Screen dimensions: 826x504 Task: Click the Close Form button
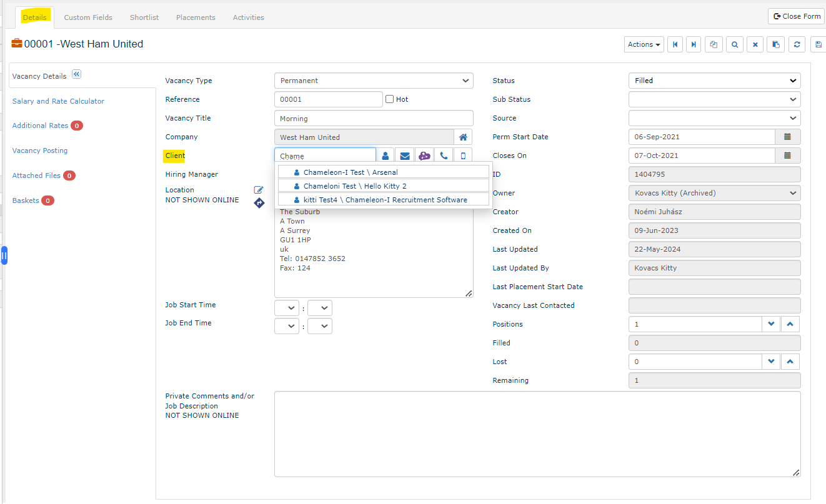[x=797, y=16]
